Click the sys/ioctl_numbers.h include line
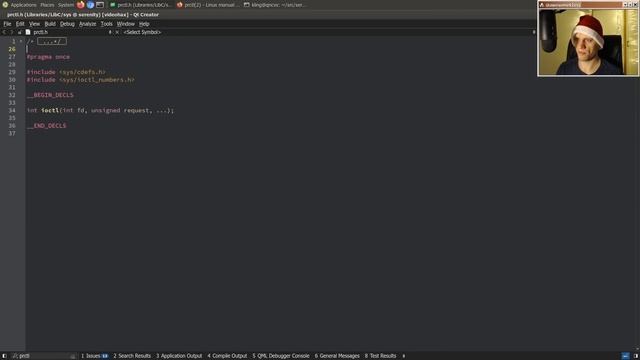 [81, 80]
